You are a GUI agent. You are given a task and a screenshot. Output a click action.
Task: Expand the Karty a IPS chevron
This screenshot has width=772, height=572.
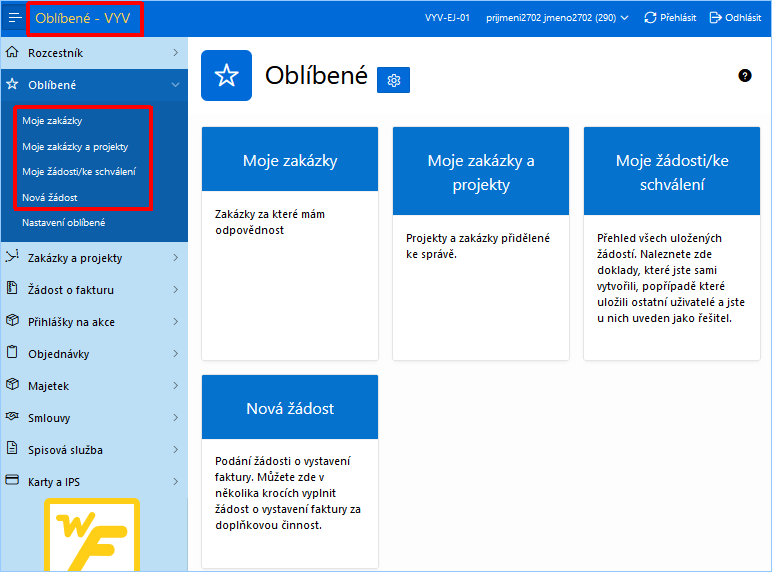point(176,481)
